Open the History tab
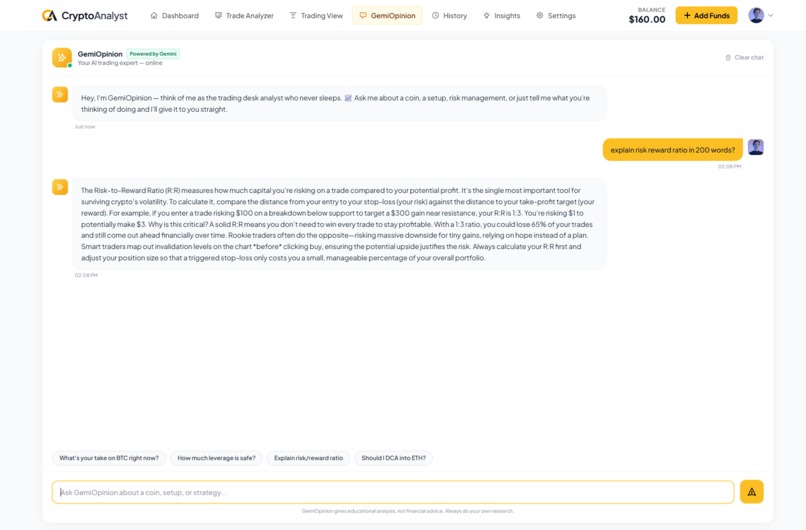 pyautogui.click(x=450, y=15)
